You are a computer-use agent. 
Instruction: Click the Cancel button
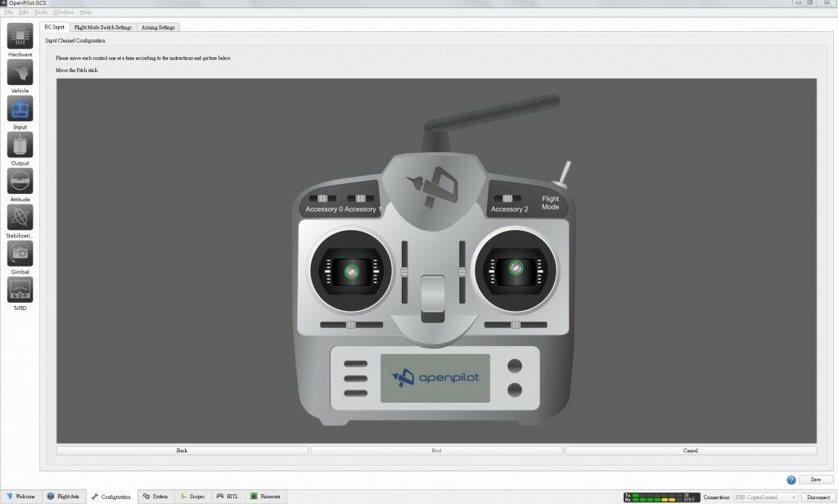691,451
